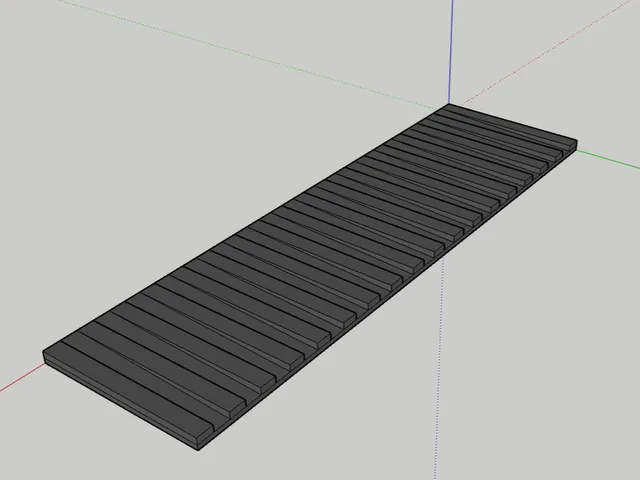Select the solid red axis line at left
640x480 pixels.
click(x=22, y=378)
